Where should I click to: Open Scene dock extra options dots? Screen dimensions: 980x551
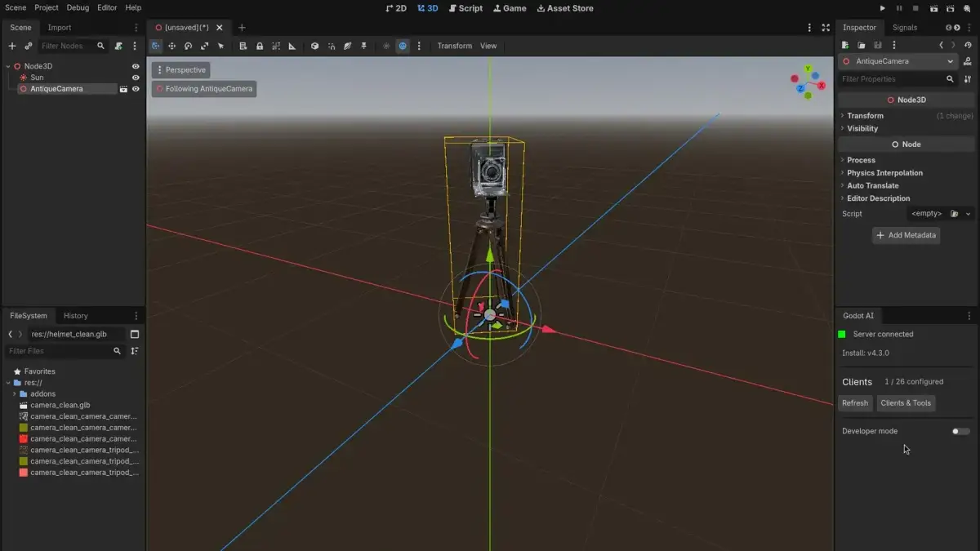tap(135, 46)
